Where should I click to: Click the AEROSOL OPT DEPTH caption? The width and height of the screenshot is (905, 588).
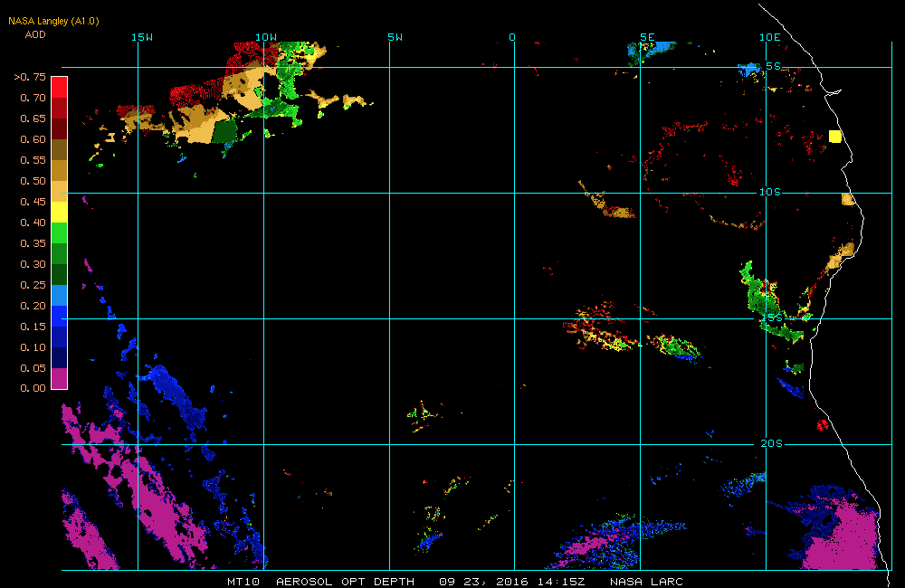click(x=345, y=582)
